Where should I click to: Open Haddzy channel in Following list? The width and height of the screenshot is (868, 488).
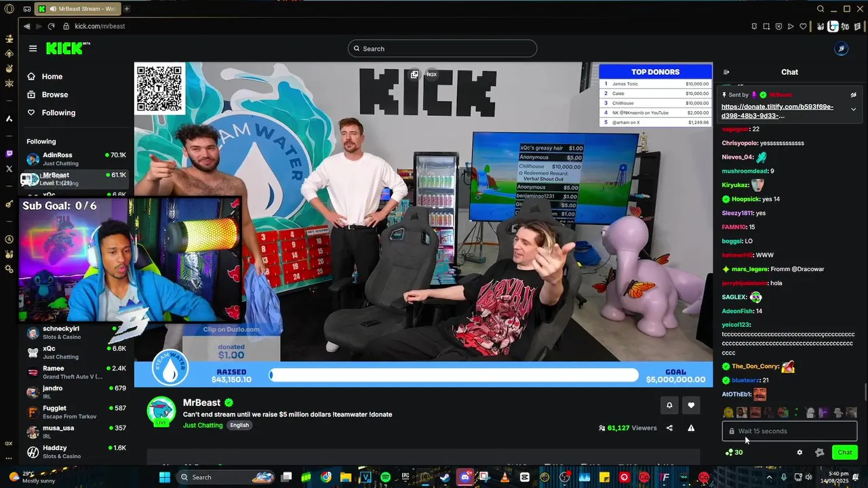click(76, 451)
